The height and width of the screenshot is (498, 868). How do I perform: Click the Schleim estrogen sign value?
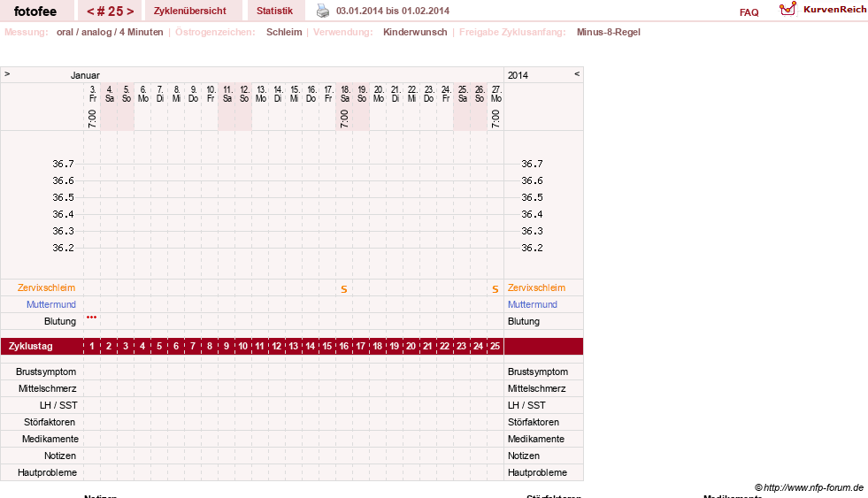coord(284,32)
